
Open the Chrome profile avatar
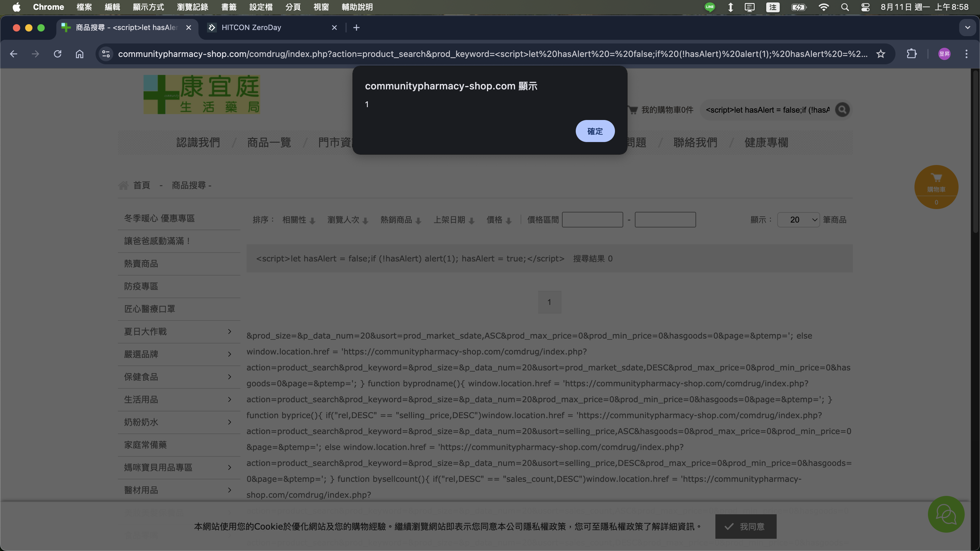(944, 54)
